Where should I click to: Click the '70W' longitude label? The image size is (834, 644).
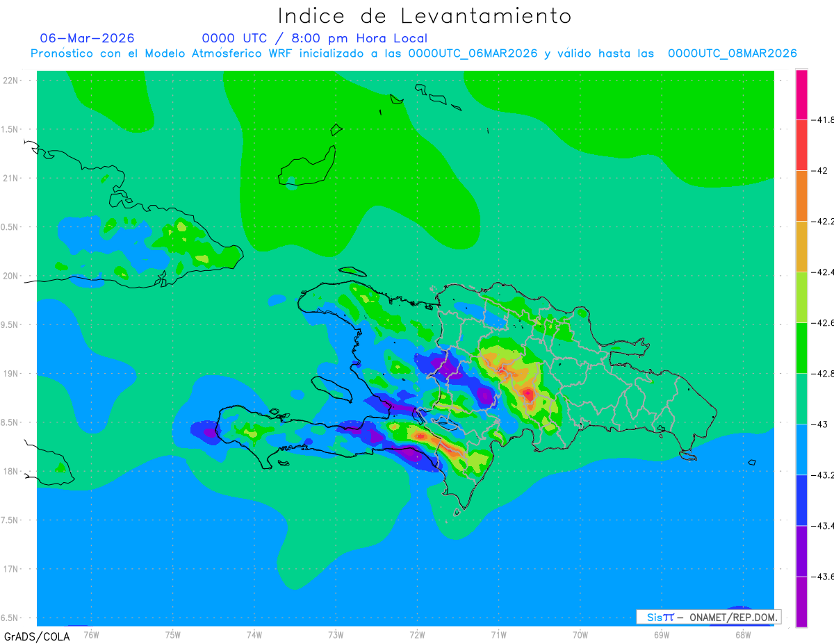(x=580, y=634)
